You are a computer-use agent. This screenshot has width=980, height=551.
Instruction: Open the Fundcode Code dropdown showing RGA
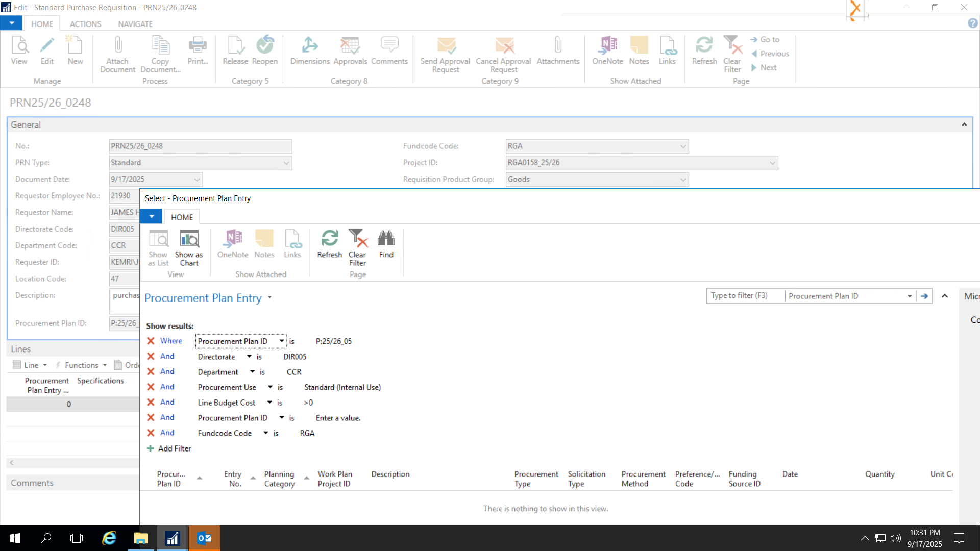coord(683,146)
